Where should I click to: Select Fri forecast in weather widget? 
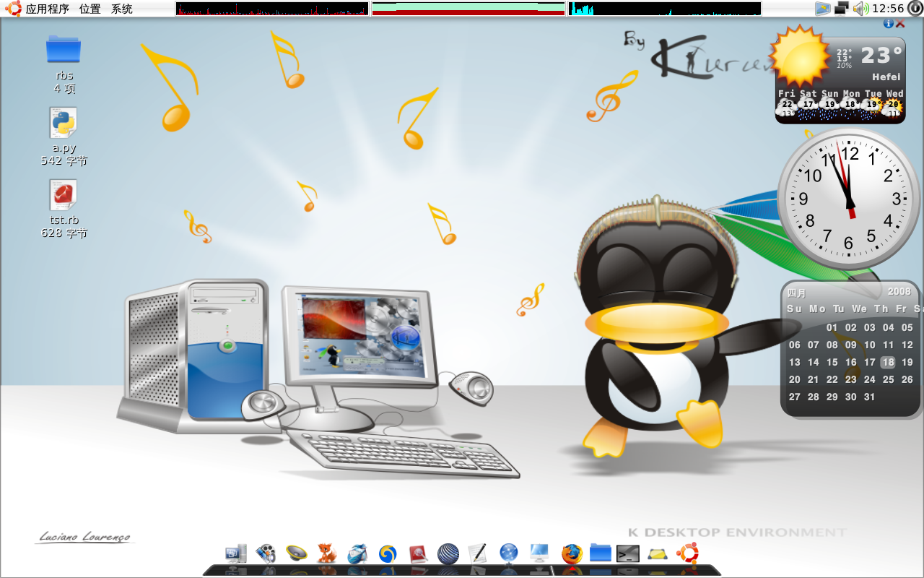(x=787, y=104)
